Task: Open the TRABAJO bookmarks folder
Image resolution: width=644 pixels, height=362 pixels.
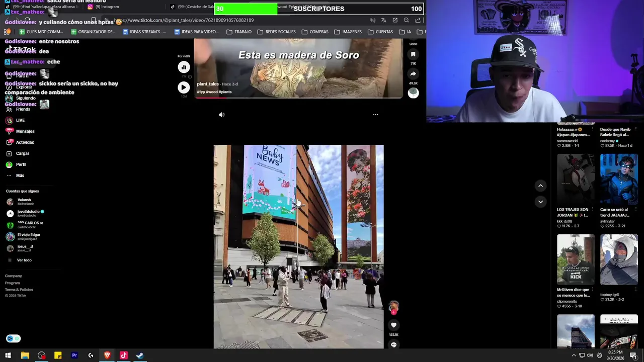Action: coord(239,32)
